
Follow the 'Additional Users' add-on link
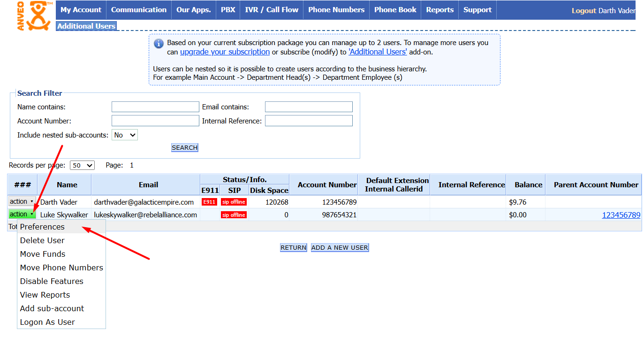(378, 52)
